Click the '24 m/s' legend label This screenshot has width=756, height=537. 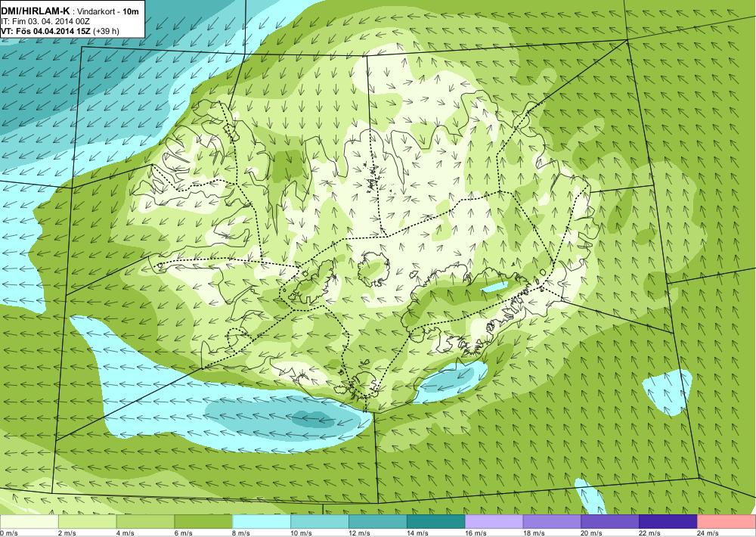click(x=708, y=533)
